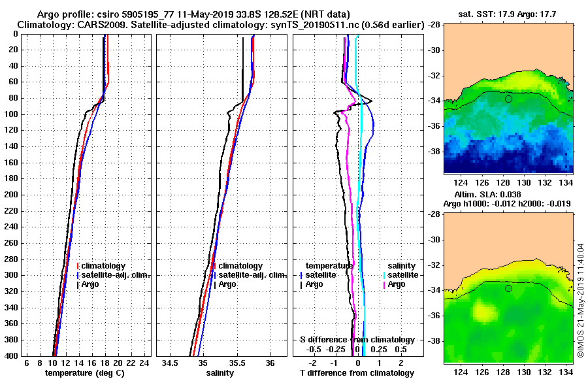Click magenta salinity Argo legend marker

[x=385, y=284]
